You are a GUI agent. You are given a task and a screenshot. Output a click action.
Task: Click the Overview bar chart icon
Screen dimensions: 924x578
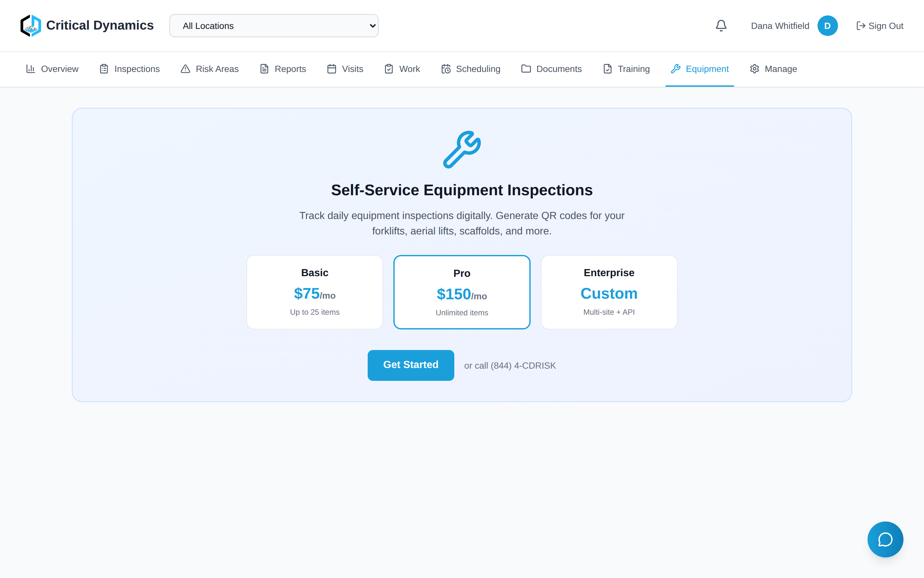point(30,69)
